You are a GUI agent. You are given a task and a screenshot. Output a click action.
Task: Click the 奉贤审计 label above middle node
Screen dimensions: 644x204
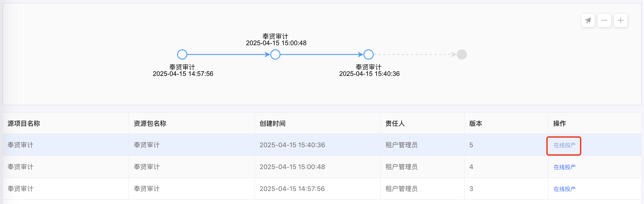(x=275, y=36)
